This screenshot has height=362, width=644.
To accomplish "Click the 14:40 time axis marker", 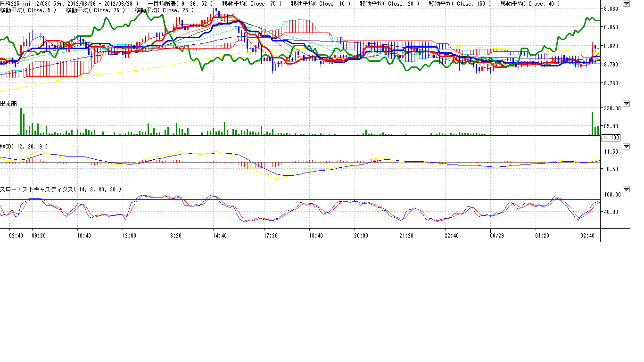I will pyautogui.click(x=220, y=236).
